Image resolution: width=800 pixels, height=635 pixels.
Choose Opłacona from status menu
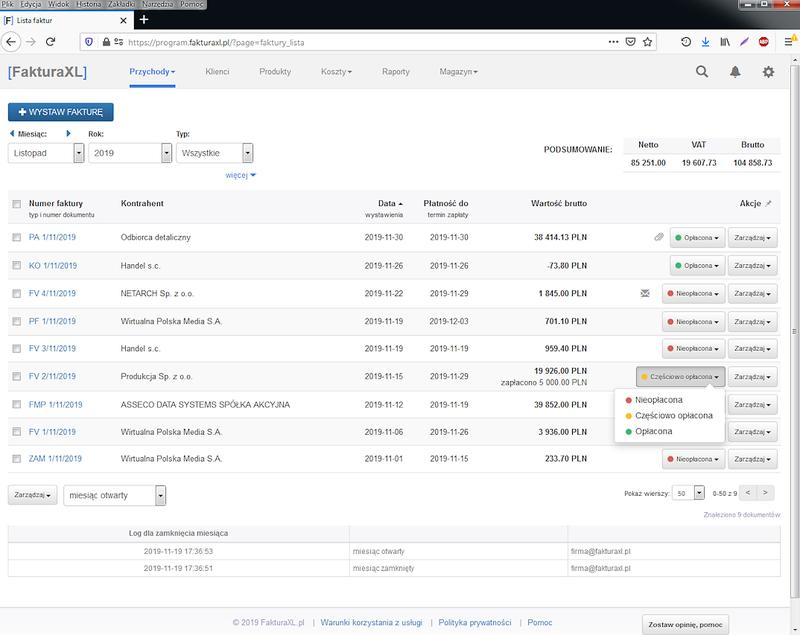tap(655, 431)
